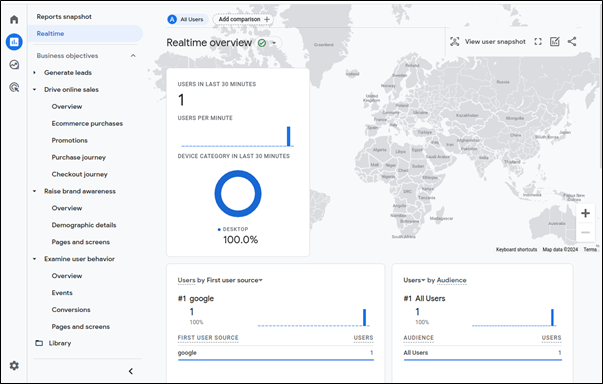Screen dimensions: 603x384
Task: Open the Promotions report
Action: tap(70, 140)
